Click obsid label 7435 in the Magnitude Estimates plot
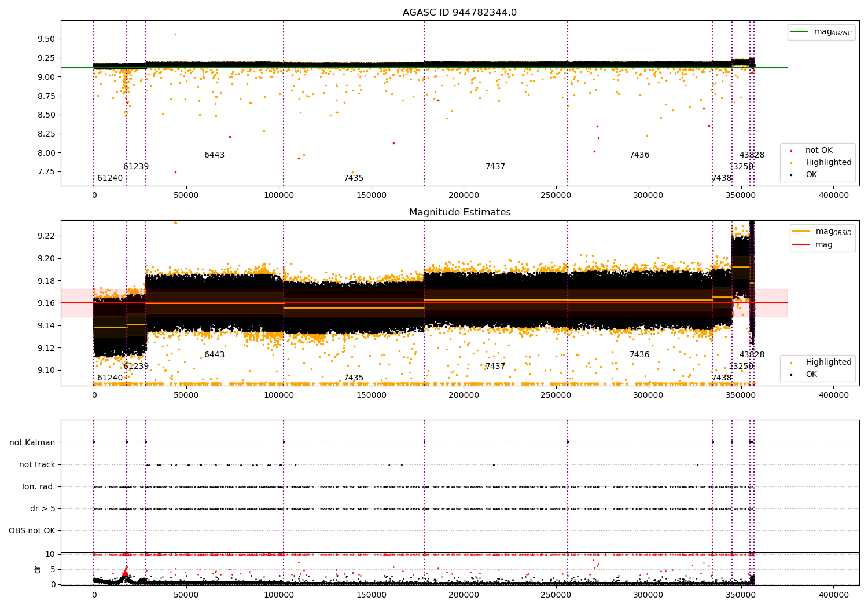 click(354, 378)
